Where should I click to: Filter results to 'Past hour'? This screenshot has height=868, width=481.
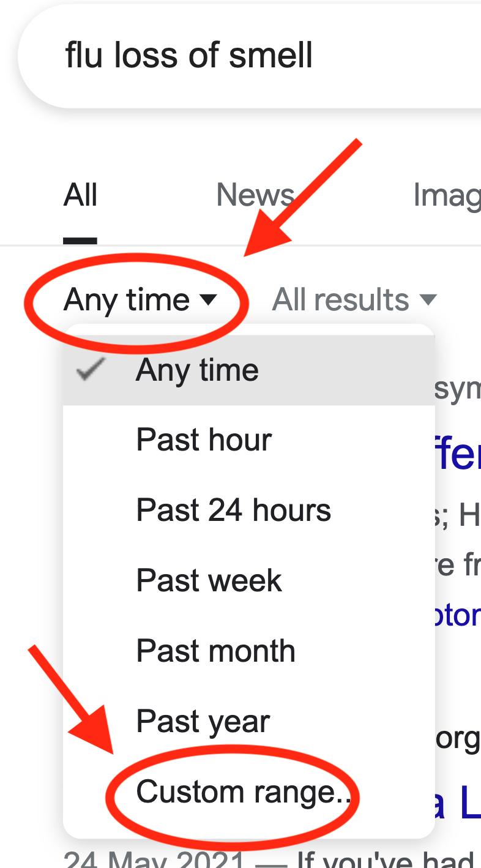click(204, 440)
